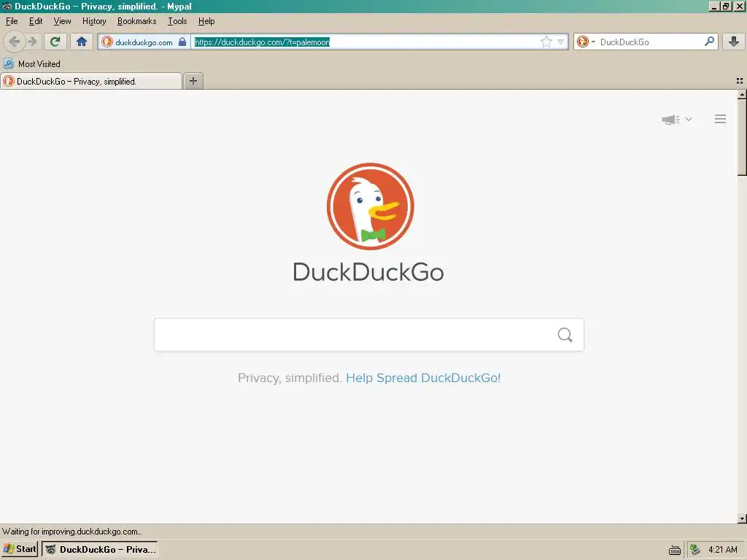Click the 4:21 AM taskbar clock
The width and height of the screenshot is (747, 560).
tap(723, 550)
